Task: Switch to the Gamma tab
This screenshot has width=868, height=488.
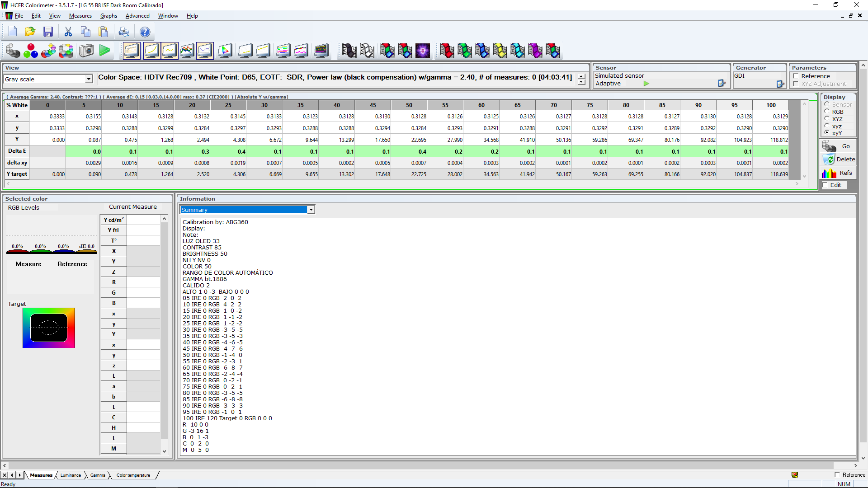Action: point(97,475)
